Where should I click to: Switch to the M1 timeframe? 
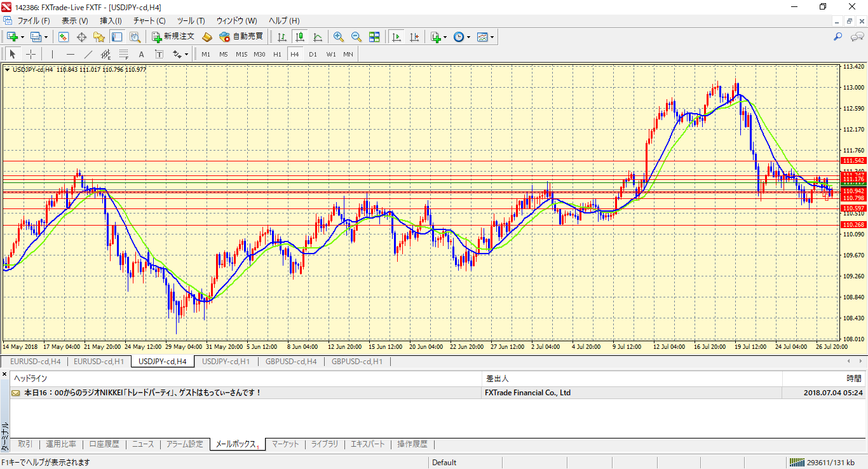point(206,54)
